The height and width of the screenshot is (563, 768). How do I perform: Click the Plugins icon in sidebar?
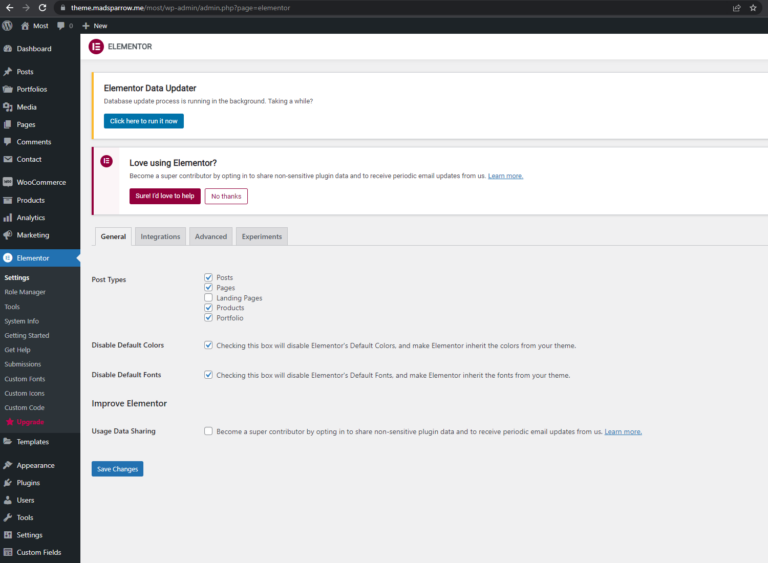coord(8,482)
